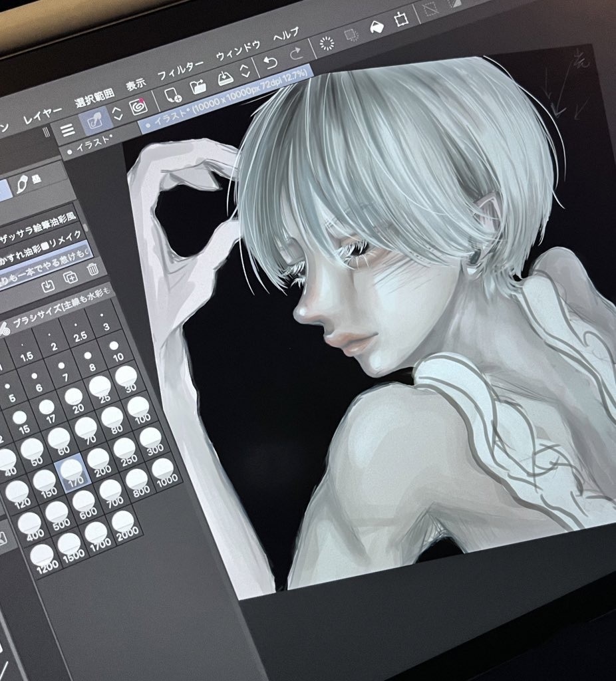Pick brush size 7
Screen dimensions: 616x681
pos(63,372)
